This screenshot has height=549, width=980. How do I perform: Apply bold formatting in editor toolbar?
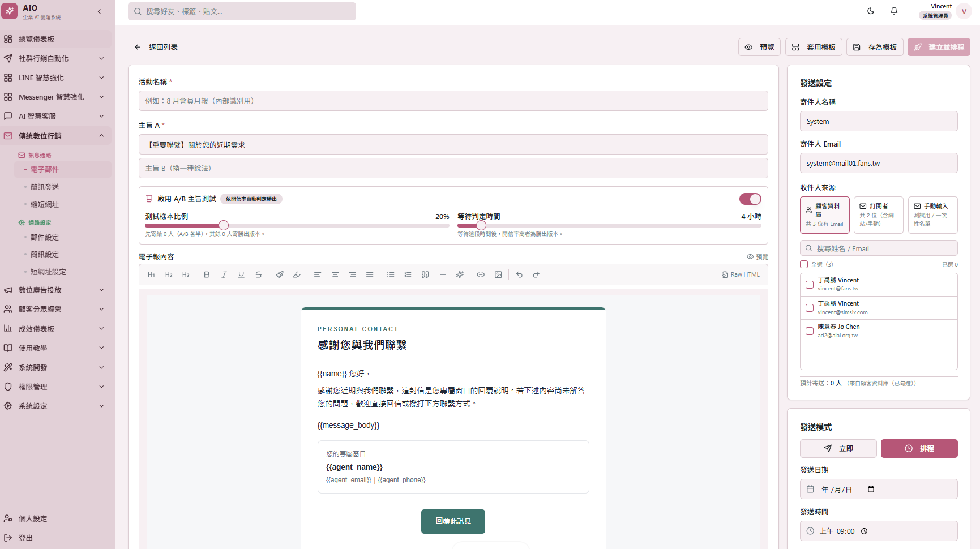[207, 274]
